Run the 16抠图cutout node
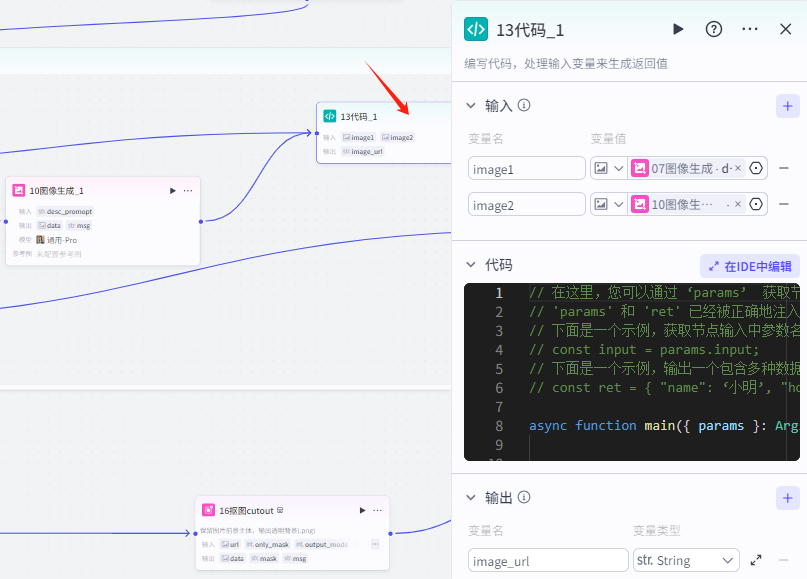The width and height of the screenshot is (807, 579). [361, 510]
